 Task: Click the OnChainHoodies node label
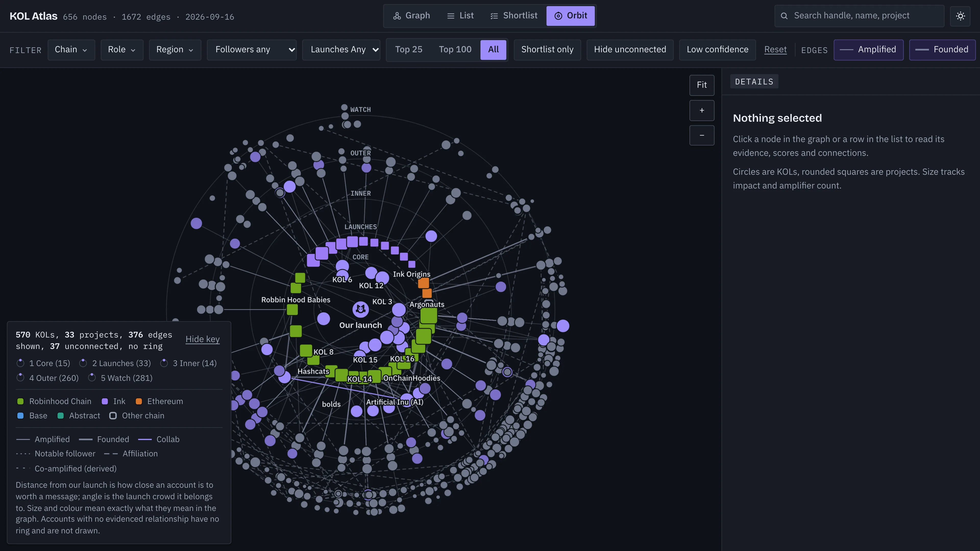click(x=412, y=378)
